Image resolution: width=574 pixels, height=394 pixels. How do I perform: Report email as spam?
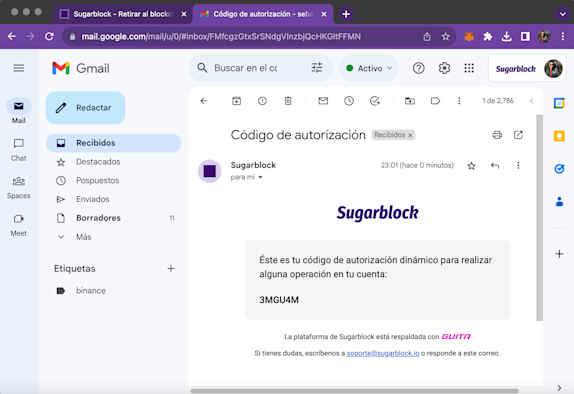coord(262,101)
